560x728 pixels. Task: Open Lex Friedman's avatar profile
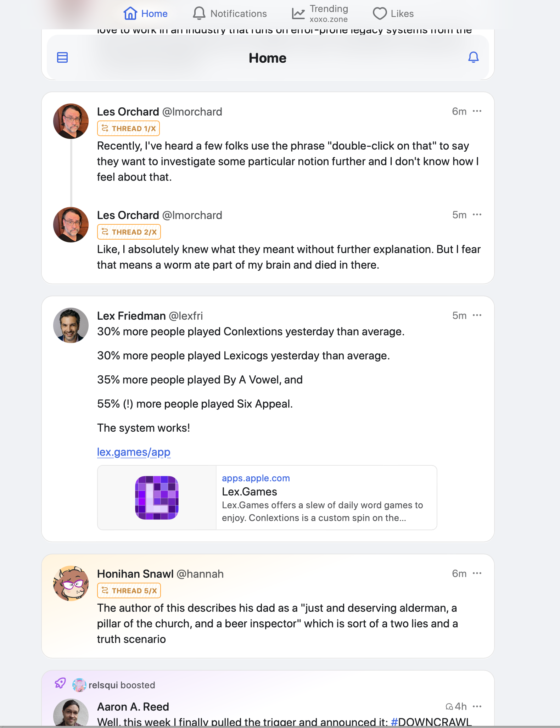(x=71, y=325)
